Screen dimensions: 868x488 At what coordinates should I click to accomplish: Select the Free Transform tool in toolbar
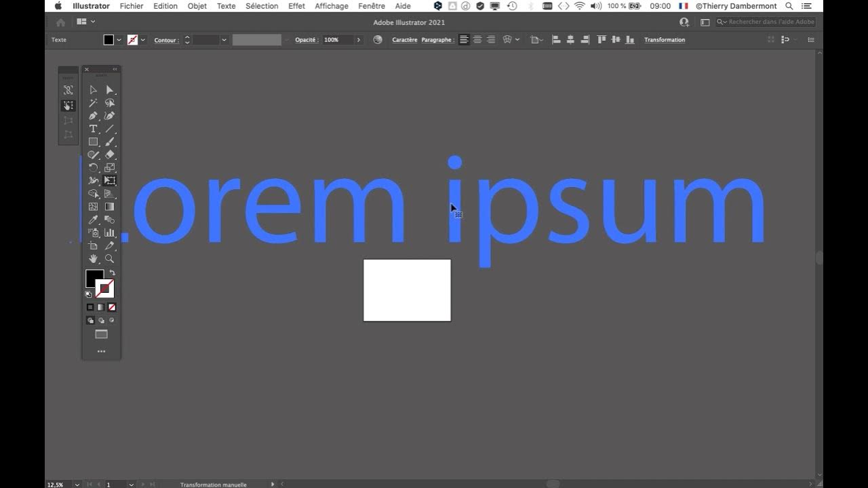click(110, 181)
